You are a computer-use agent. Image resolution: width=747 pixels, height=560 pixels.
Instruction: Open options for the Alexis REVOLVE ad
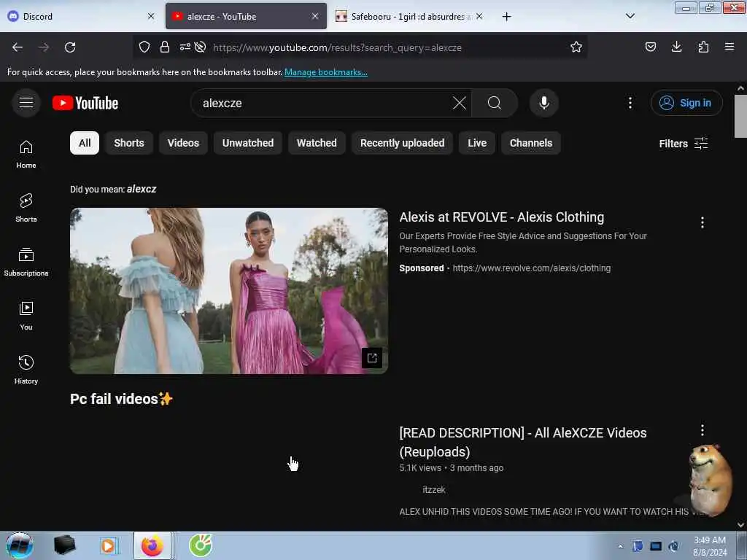click(703, 222)
